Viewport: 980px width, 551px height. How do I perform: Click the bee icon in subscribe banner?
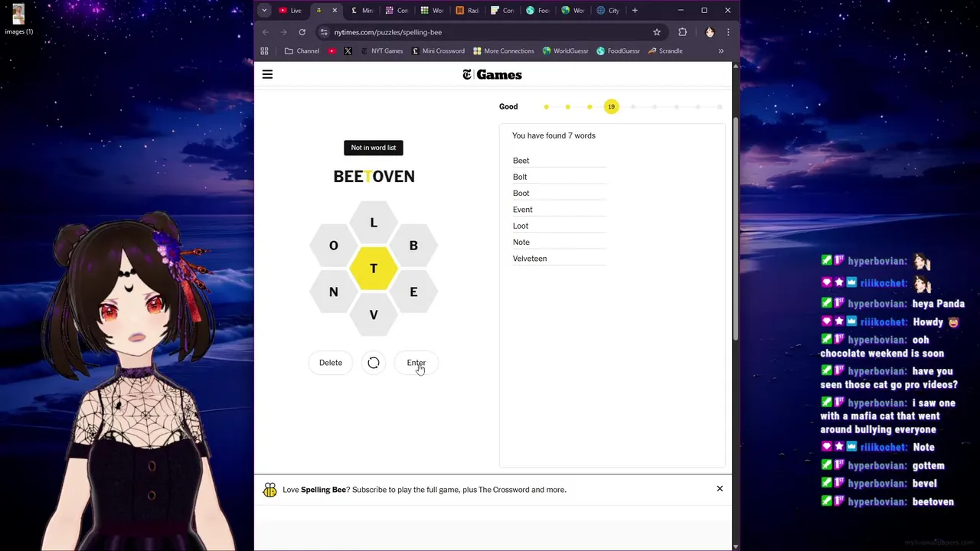[x=269, y=490]
